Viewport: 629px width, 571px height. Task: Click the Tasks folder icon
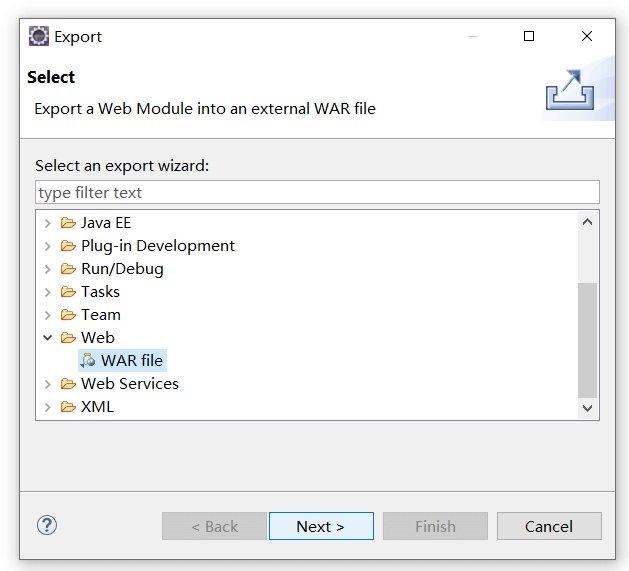pyautogui.click(x=68, y=292)
